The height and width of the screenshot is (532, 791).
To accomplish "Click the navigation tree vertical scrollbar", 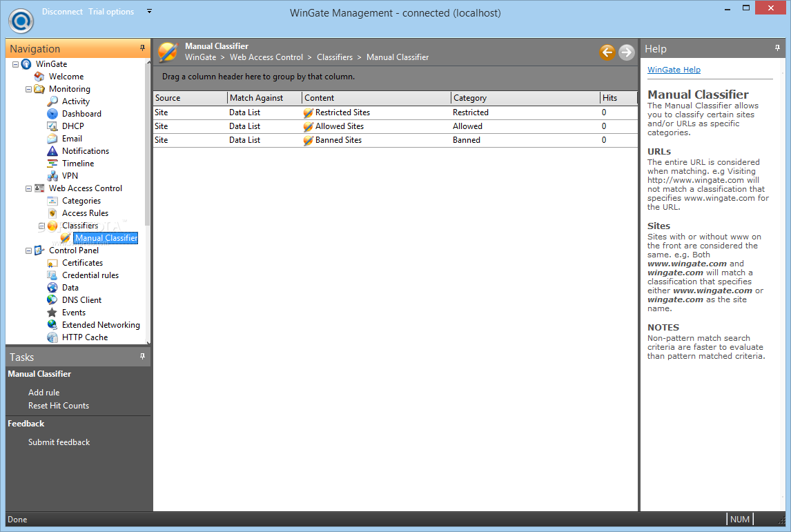I will pos(148,144).
